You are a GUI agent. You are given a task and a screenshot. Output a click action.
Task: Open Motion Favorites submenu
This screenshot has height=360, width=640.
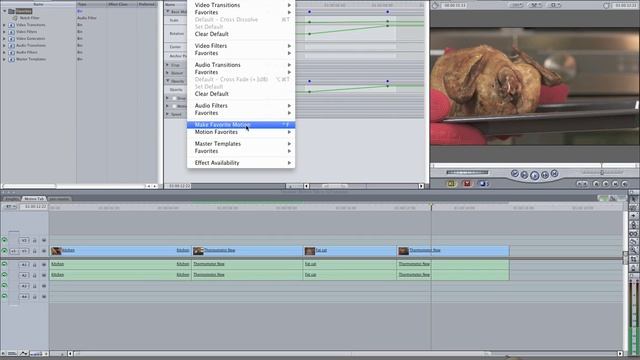point(241,132)
